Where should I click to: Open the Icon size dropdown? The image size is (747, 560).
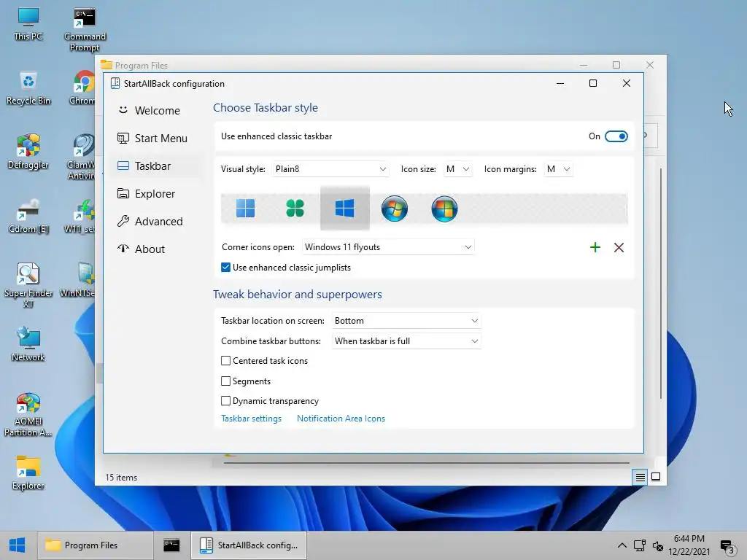click(x=458, y=169)
